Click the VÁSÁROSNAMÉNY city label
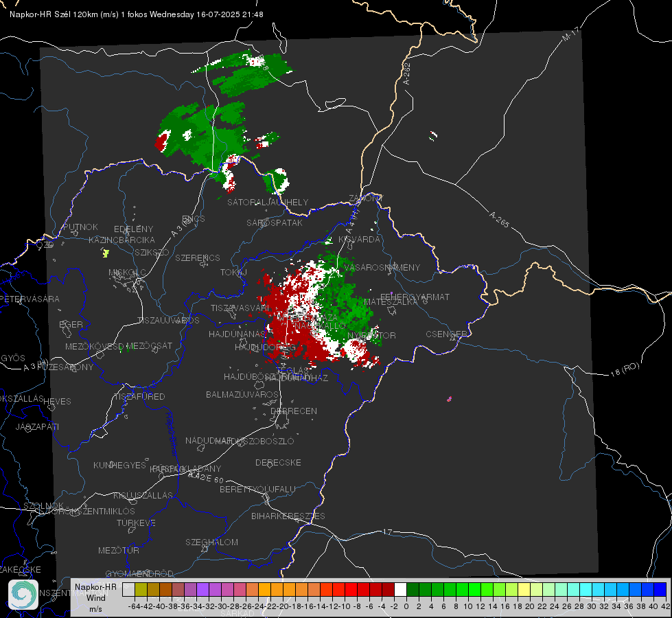Screen dimensions: 672x618 coord(382,267)
